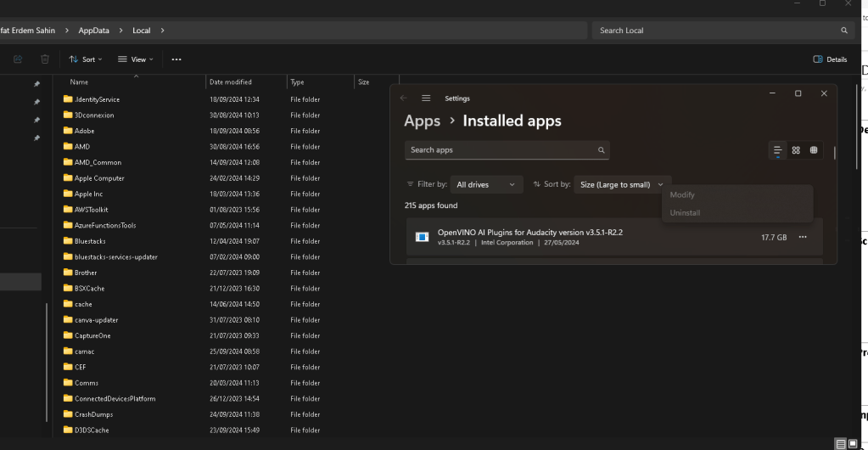Open the Sort by Size dropdown
Image resolution: width=868 pixels, height=450 pixels.
pyautogui.click(x=622, y=184)
